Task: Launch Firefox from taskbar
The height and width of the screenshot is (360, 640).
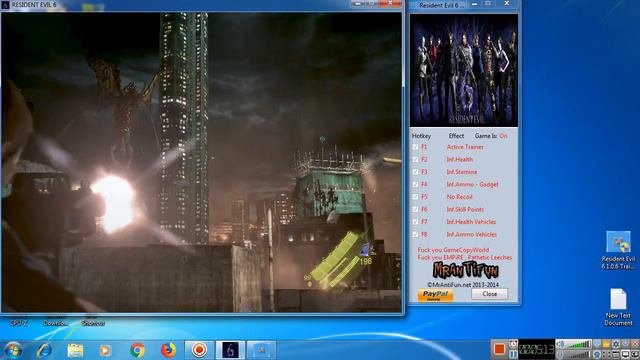Action: (168, 350)
